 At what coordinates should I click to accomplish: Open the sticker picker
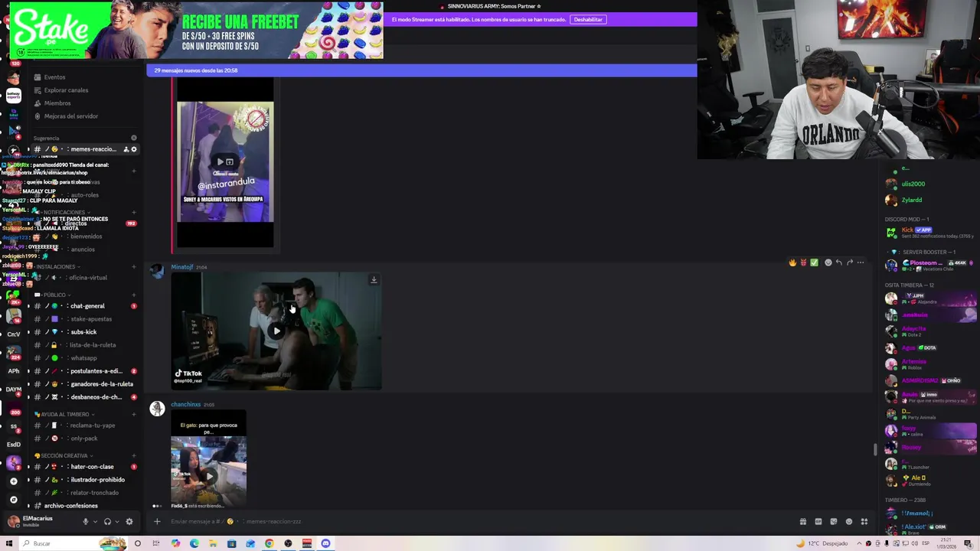point(834,521)
